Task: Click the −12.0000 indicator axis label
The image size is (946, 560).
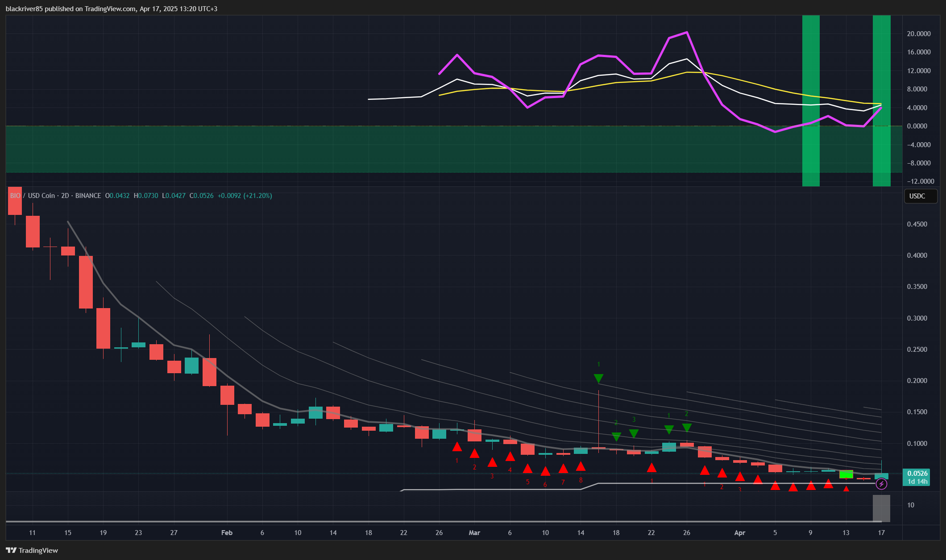Action: [921, 181]
